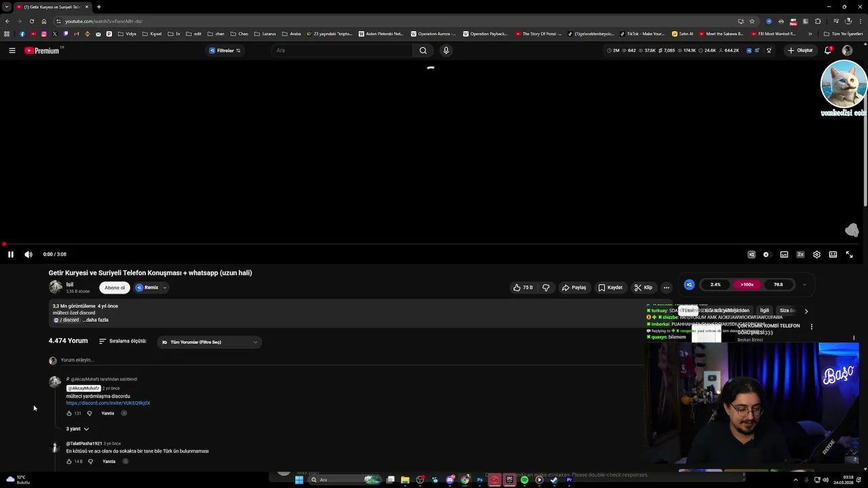This screenshot has width=868, height=488.
Task: Open the discord.com invite link in pinned comment
Action: [x=108, y=403]
